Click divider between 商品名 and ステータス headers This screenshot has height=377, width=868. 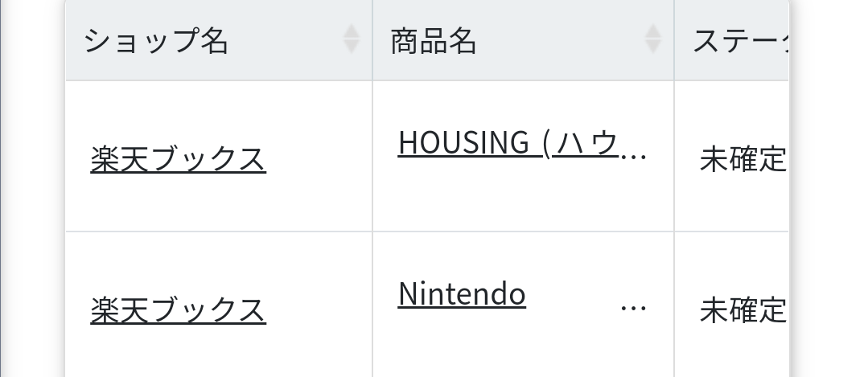click(673, 40)
